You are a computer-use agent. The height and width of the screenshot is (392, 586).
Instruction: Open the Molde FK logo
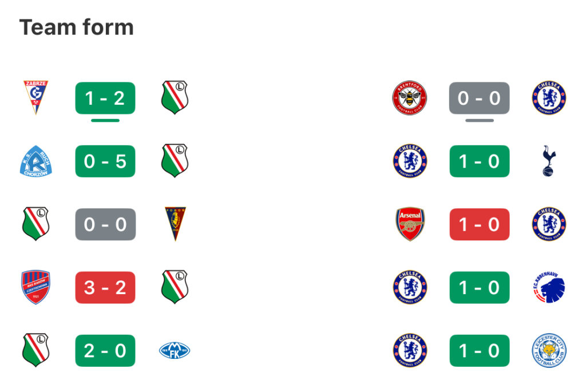[x=175, y=351]
